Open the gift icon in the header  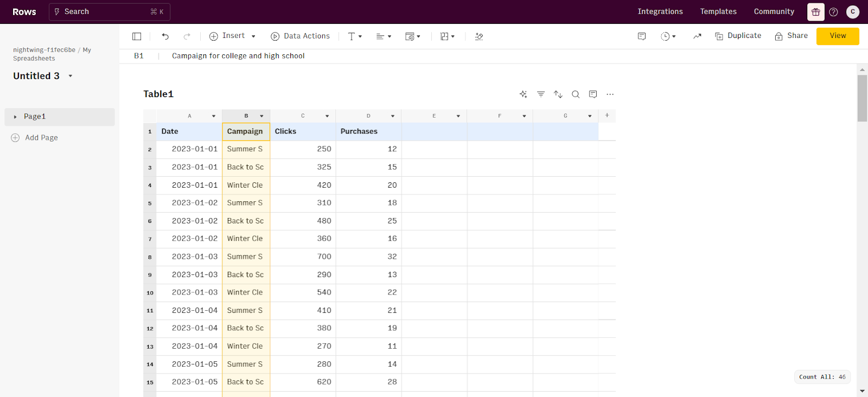point(816,12)
